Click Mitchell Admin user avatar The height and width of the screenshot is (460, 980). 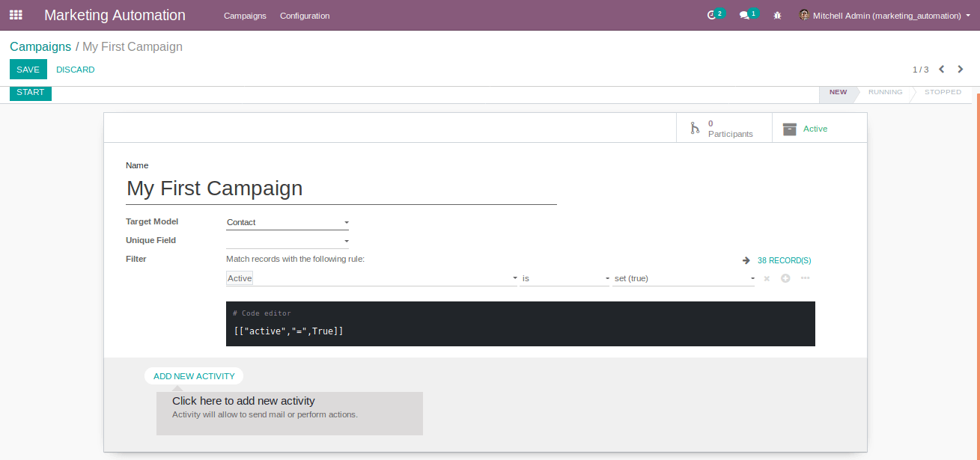click(804, 15)
